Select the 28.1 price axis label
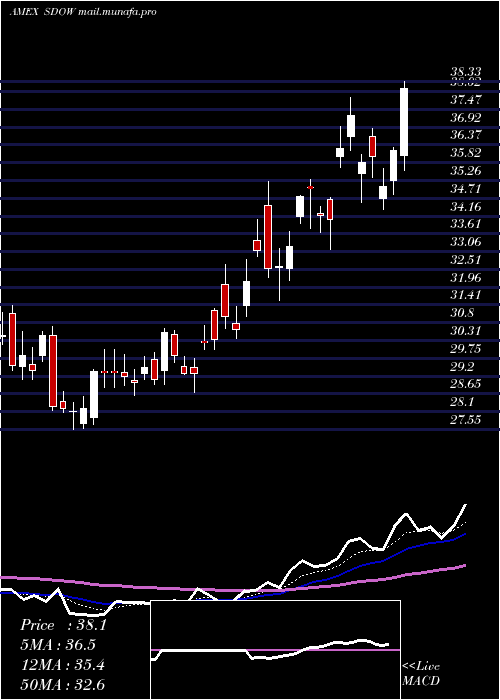The width and height of the screenshot is (500, 700). point(462,401)
